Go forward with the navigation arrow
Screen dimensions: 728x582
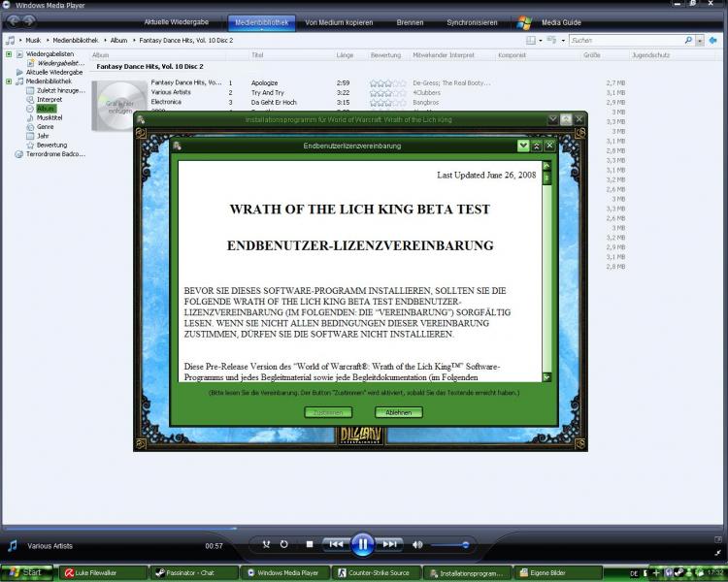29,21
